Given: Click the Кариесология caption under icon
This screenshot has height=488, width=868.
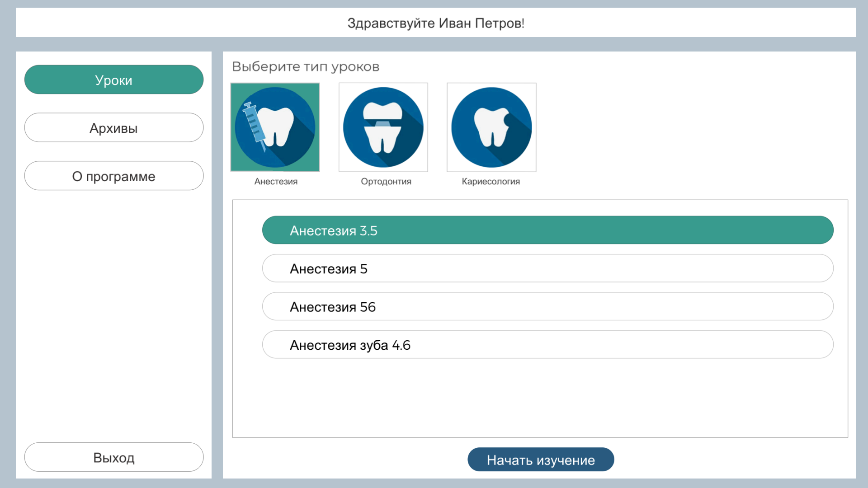Looking at the screenshot, I should [491, 181].
